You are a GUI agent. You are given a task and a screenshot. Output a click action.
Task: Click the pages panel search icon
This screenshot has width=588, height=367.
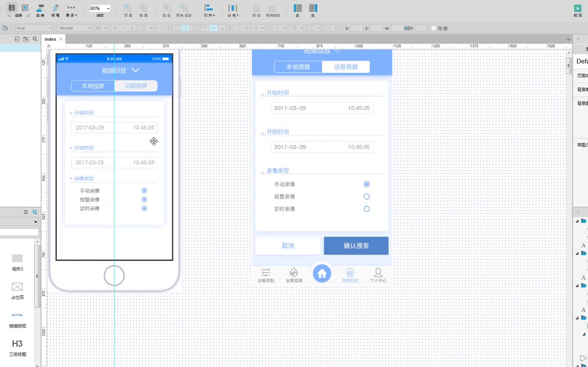pos(35,39)
